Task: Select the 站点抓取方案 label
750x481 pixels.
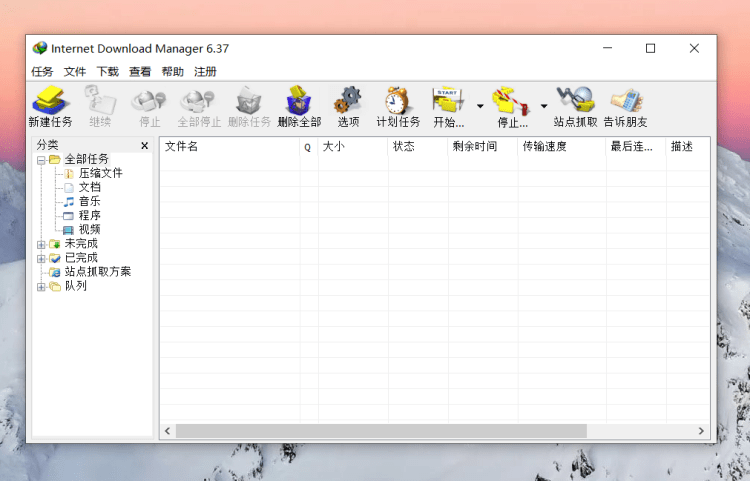Action: coord(98,272)
